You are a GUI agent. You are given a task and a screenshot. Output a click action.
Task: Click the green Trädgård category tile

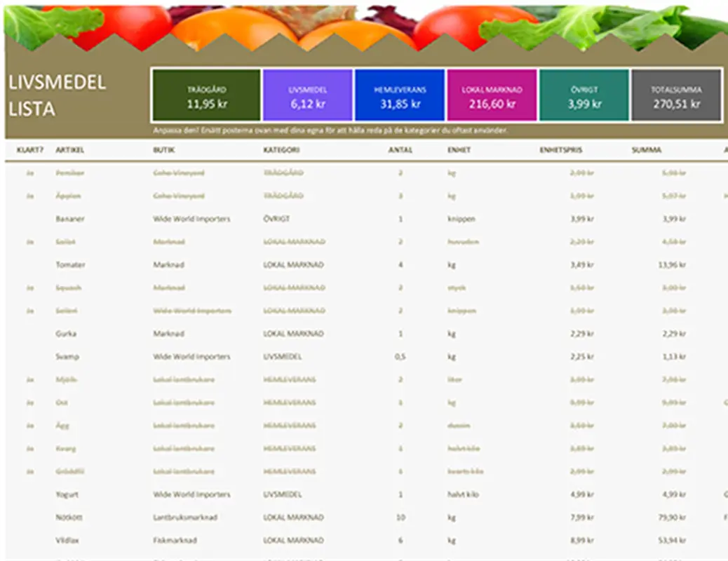point(206,95)
